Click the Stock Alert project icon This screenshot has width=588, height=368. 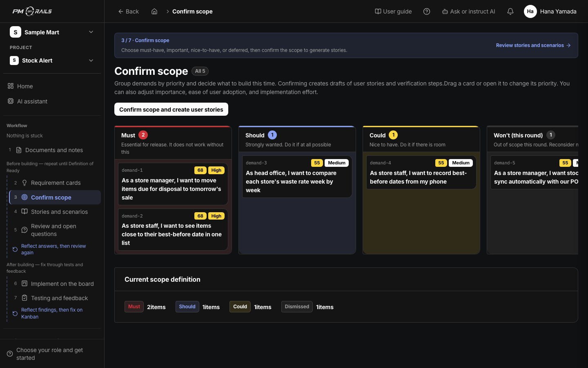click(14, 61)
